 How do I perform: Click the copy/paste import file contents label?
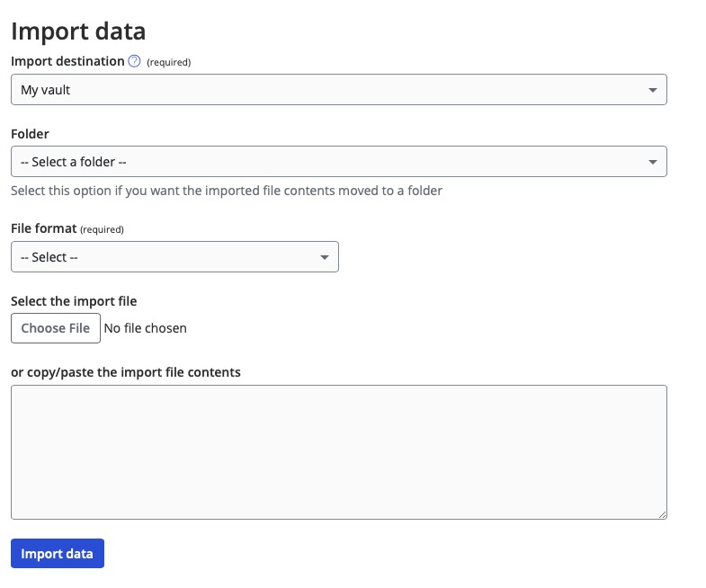(126, 371)
